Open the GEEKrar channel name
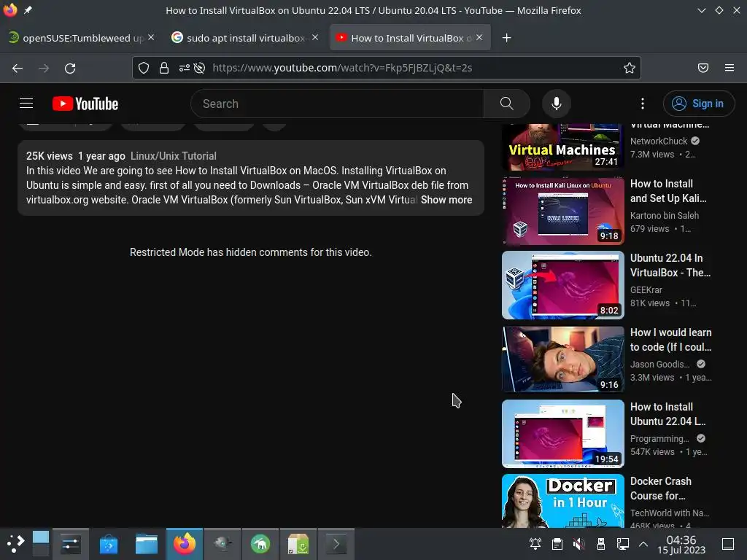 (x=646, y=289)
